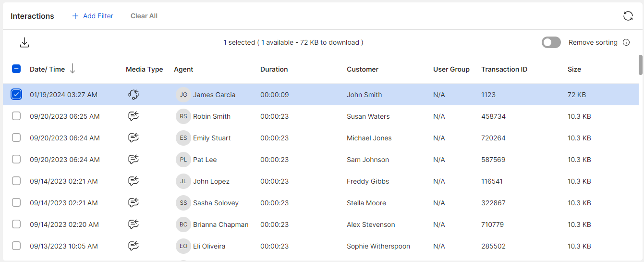Screen dimensions: 644x262
Task: Click the chat media icon for Pat Lee
Action: pos(134,160)
